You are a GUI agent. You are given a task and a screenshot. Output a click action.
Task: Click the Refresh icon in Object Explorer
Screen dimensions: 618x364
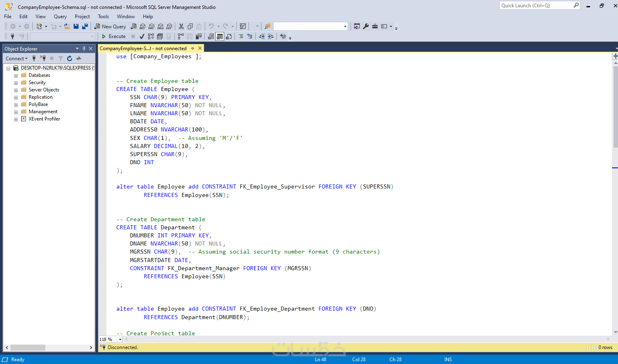[x=70, y=58]
